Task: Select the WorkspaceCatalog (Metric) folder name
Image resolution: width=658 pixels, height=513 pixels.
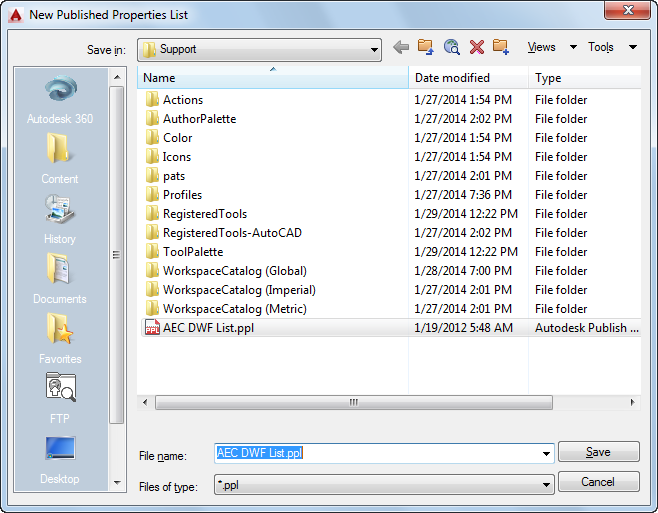Action: pos(235,309)
